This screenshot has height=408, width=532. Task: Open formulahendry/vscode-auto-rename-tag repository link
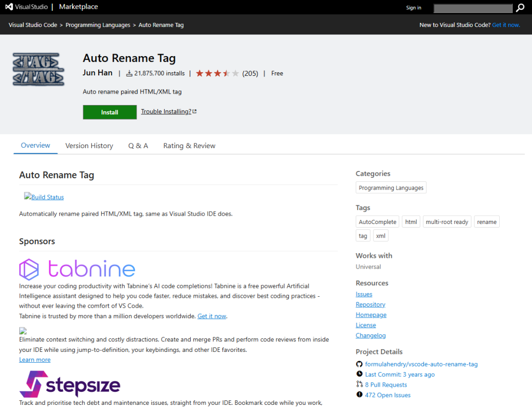point(421,364)
